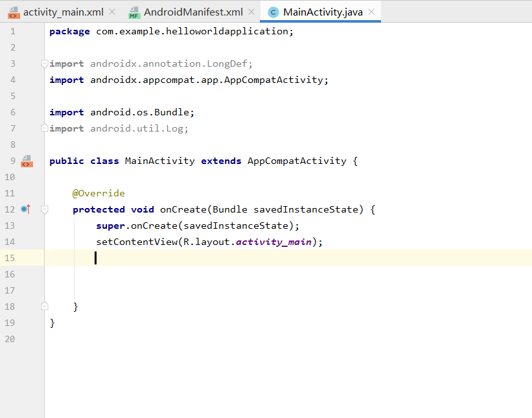The image size is (532, 418).
Task: Click the package keyword on line 1
Action: pos(69,32)
